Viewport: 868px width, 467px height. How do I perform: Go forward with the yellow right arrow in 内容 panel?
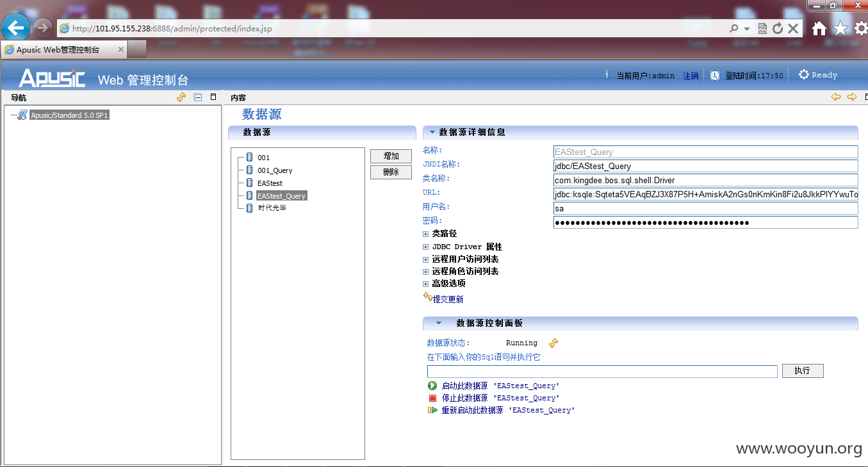[852, 97]
